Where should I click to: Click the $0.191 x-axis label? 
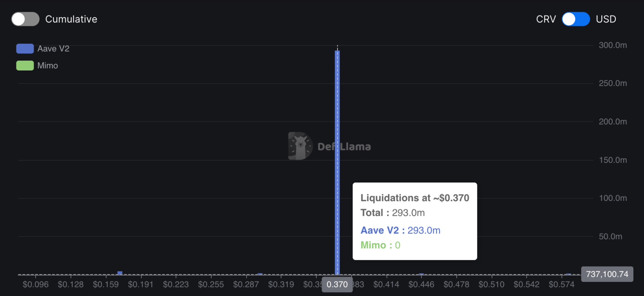(x=141, y=284)
